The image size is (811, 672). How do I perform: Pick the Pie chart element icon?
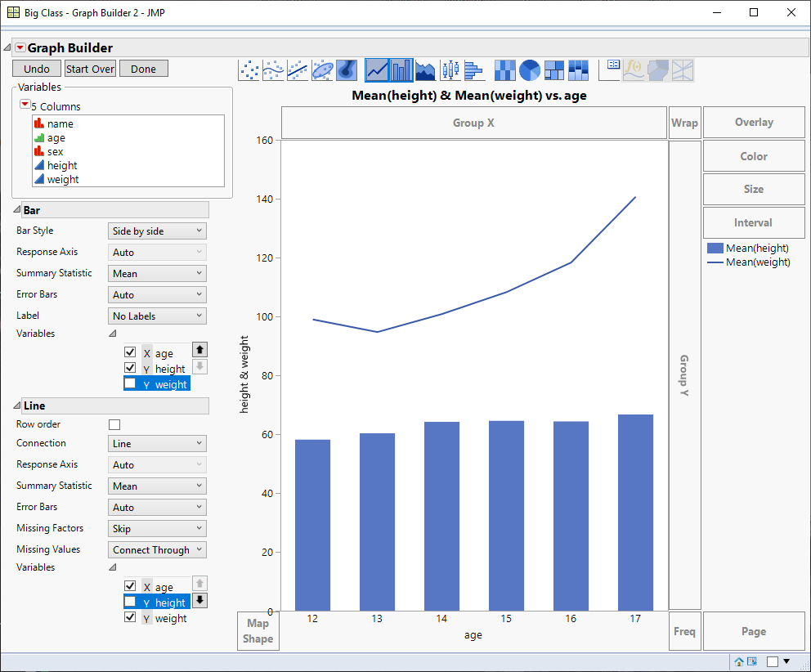coord(530,70)
